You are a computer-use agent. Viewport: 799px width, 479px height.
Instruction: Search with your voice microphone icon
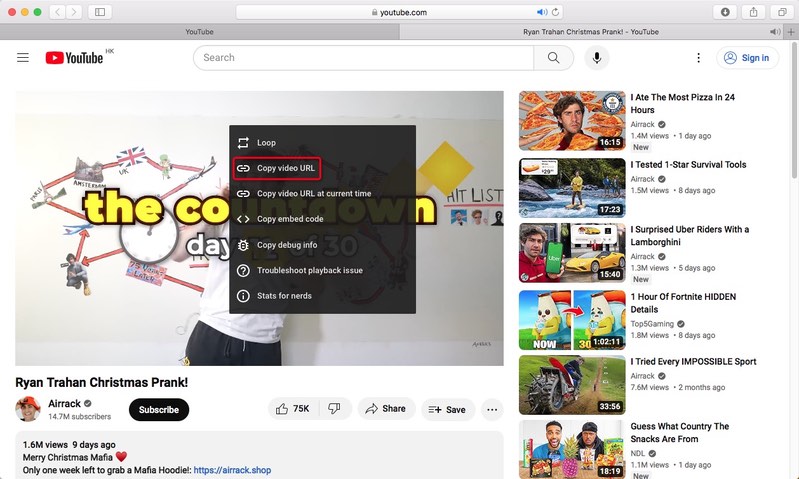coord(597,58)
